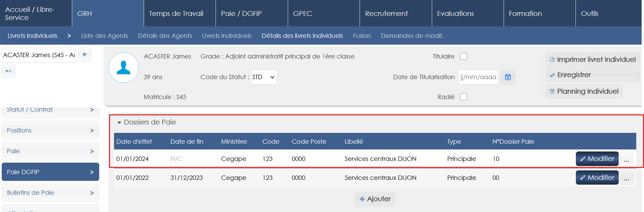This screenshot has width=644, height=212.
Task: Click the Date de Titularisation input field
Action: [x=478, y=77]
